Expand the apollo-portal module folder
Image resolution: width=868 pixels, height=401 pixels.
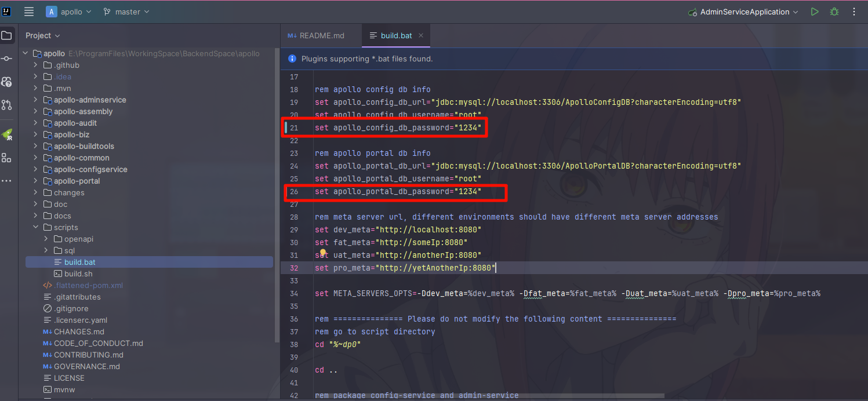pos(35,181)
